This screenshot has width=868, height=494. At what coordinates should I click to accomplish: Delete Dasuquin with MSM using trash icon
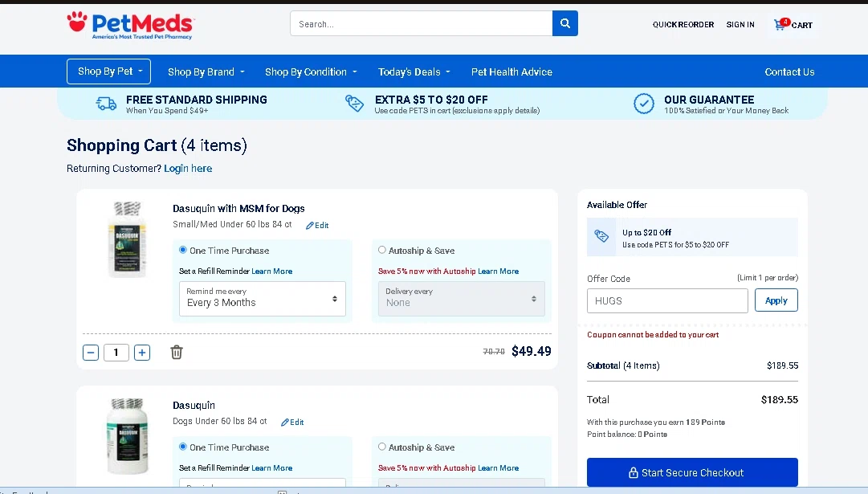pyautogui.click(x=177, y=352)
